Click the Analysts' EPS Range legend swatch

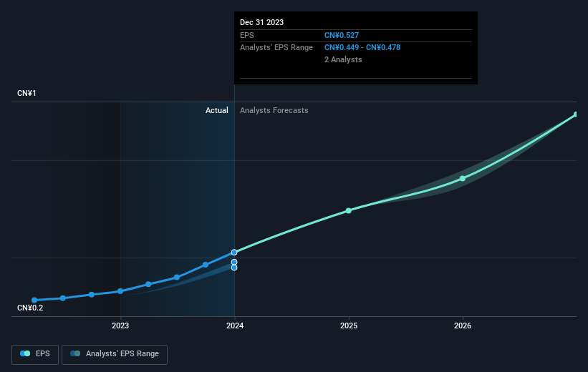click(75, 353)
